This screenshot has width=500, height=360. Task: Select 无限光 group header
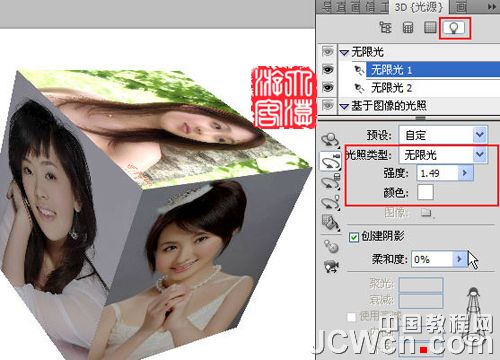[419, 52]
